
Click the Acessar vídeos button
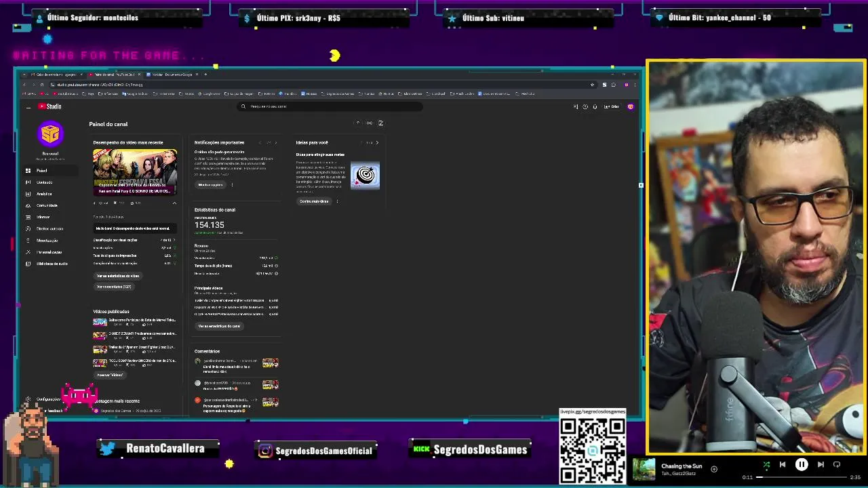(110, 375)
